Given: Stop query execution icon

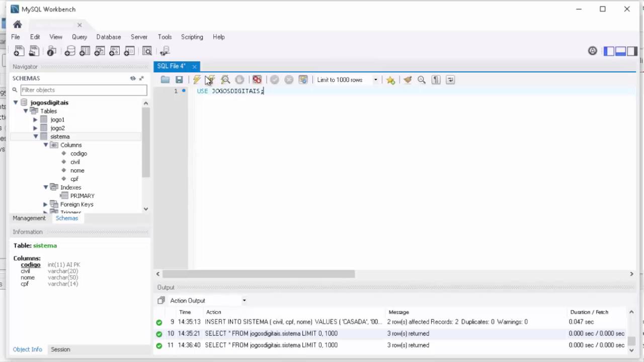Looking at the screenshot, I should click(239, 79).
